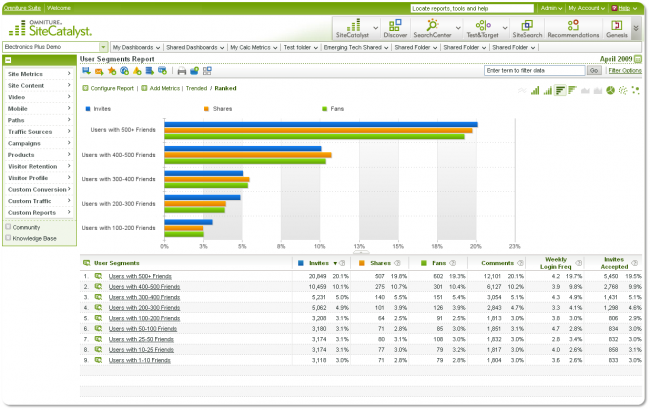The width and height of the screenshot is (650, 410).
Task: Toggle the Knowledge Base checkbox
Action: coord(8,238)
